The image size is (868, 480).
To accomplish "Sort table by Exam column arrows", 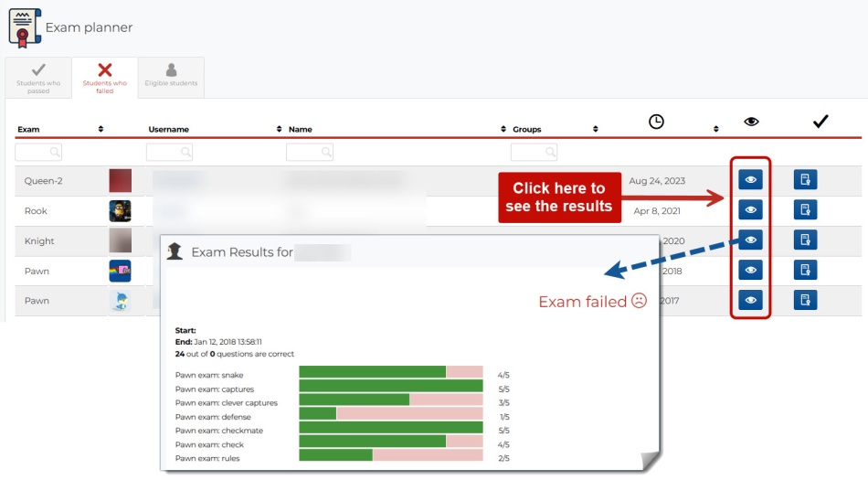I will click(101, 129).
